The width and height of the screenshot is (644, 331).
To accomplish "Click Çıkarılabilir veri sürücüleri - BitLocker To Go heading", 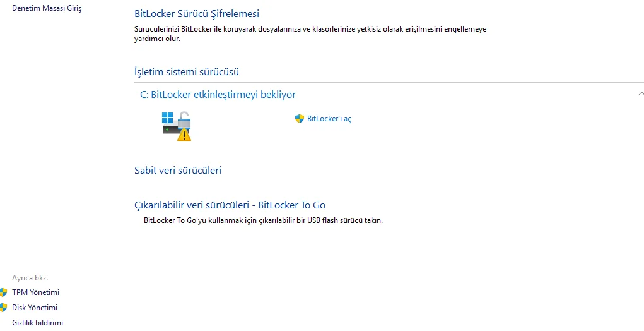I will [x=230, y=205].
